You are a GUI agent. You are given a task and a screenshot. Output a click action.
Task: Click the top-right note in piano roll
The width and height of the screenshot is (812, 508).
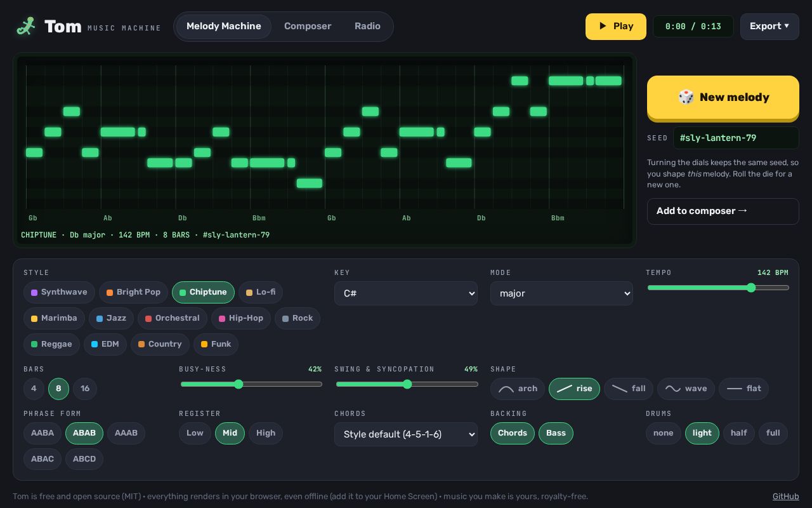[x=608, y=81]
